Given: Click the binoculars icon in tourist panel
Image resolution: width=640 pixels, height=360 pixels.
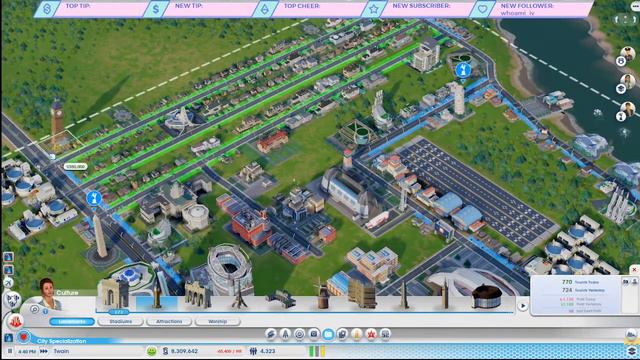Looking at the screenshot, I should 625,282.
